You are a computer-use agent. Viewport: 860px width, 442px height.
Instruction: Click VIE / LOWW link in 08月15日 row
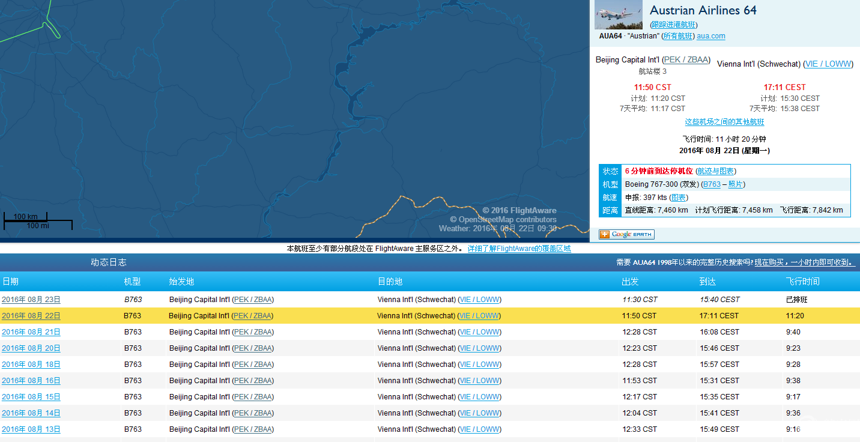pyautogui.click(x=479, y=396)
